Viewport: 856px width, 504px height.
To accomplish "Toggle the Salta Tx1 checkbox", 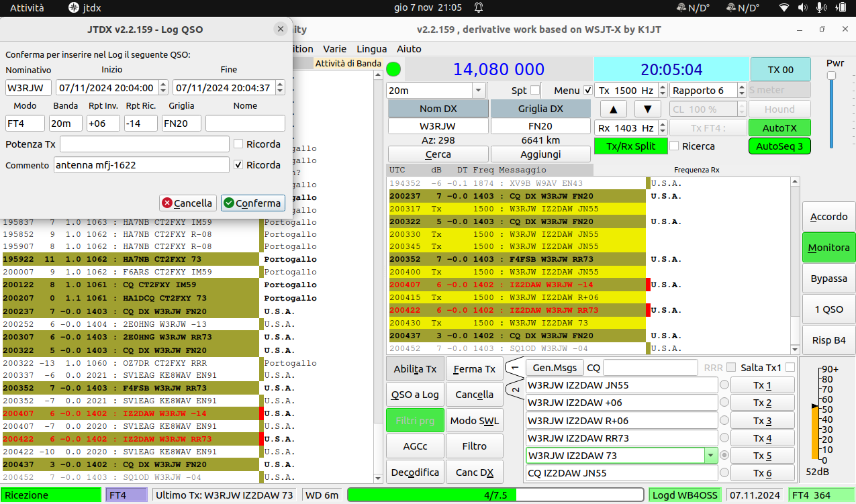I will pyautogui.click(x=790, y=368).
